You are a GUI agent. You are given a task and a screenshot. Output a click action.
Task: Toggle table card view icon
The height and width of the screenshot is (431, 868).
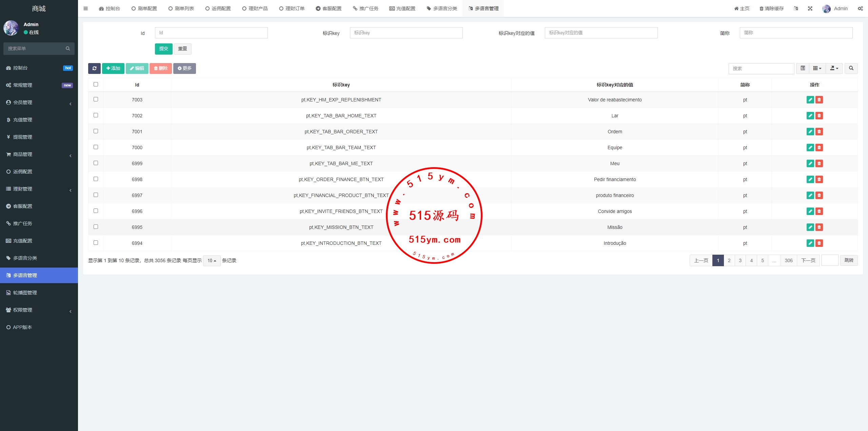[803, 68]
